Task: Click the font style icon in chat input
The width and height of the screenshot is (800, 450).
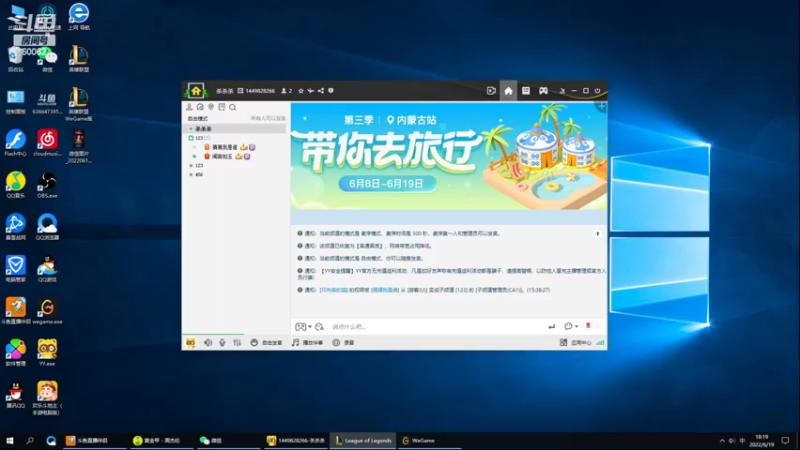Action: pos(319,327)
